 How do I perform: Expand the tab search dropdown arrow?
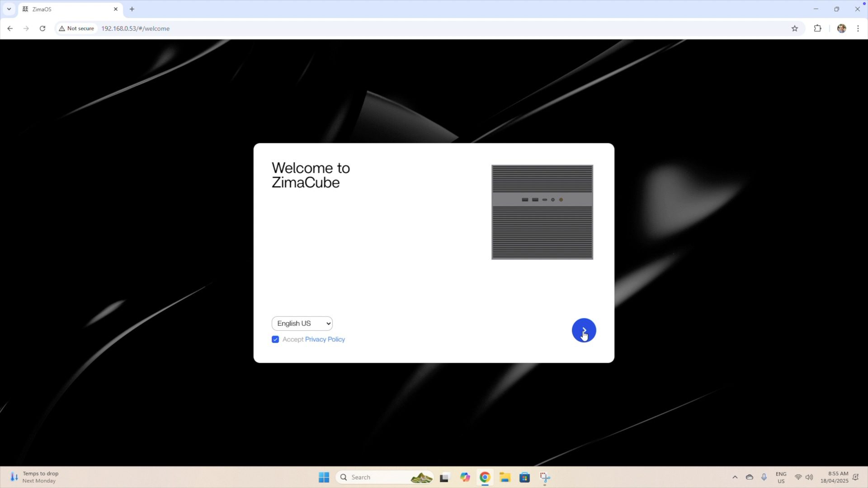[x=9, y=9]
